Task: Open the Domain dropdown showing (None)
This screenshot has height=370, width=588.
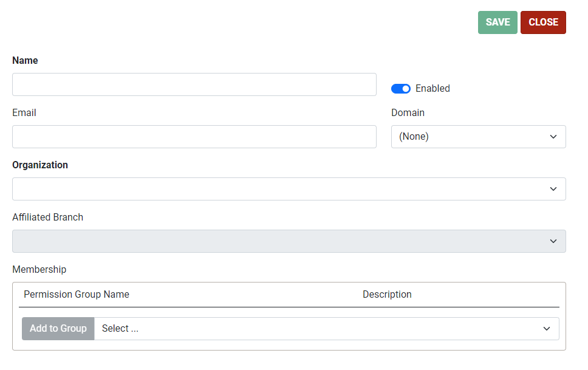Action: click(478, 137)
